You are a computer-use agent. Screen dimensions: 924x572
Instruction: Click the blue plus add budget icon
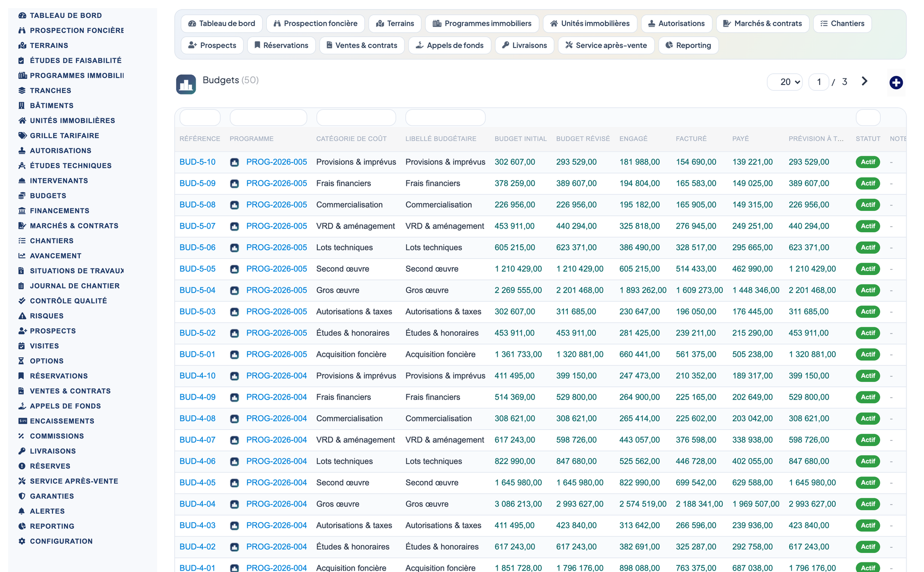pyautogui.click(x=896, y=83)
